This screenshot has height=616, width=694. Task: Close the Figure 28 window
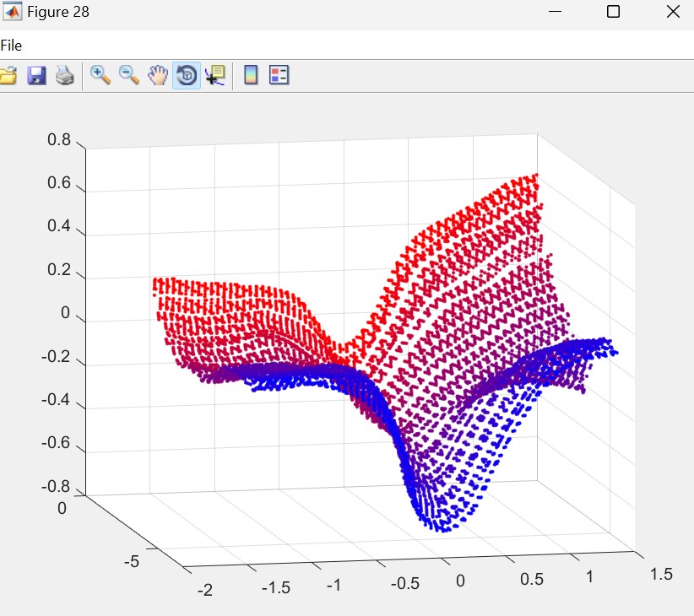point(672,12)
